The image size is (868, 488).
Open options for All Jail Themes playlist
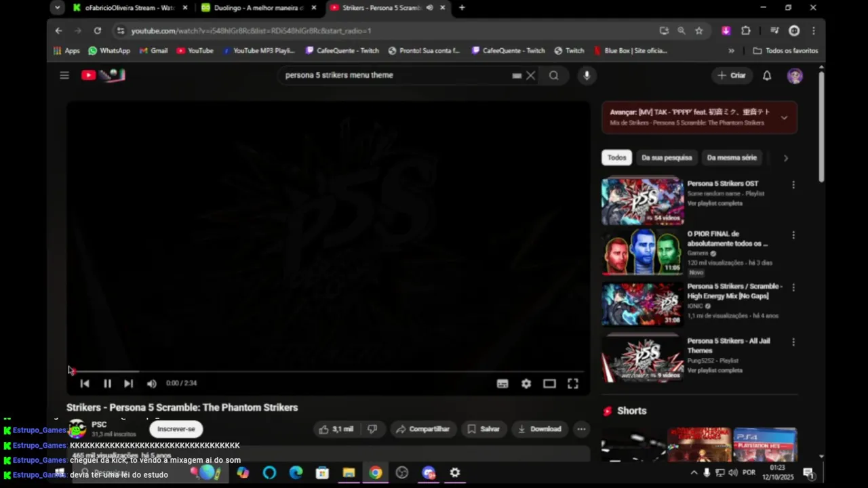click(793, 342)
